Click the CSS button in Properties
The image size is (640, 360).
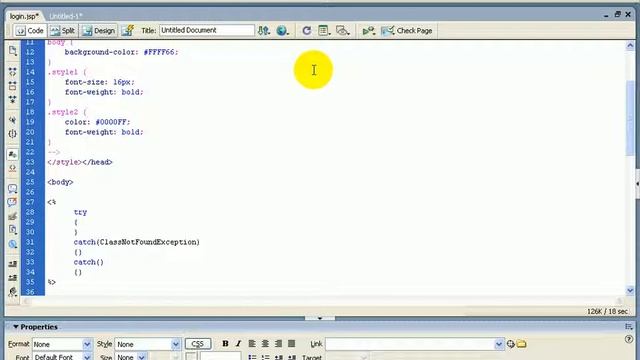point(198,344)
